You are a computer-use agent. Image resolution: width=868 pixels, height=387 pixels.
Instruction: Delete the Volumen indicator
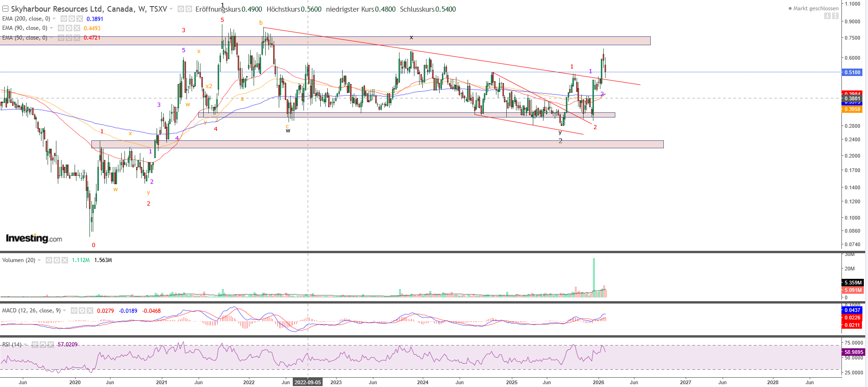pyautogui.click(x=65, y=260)
